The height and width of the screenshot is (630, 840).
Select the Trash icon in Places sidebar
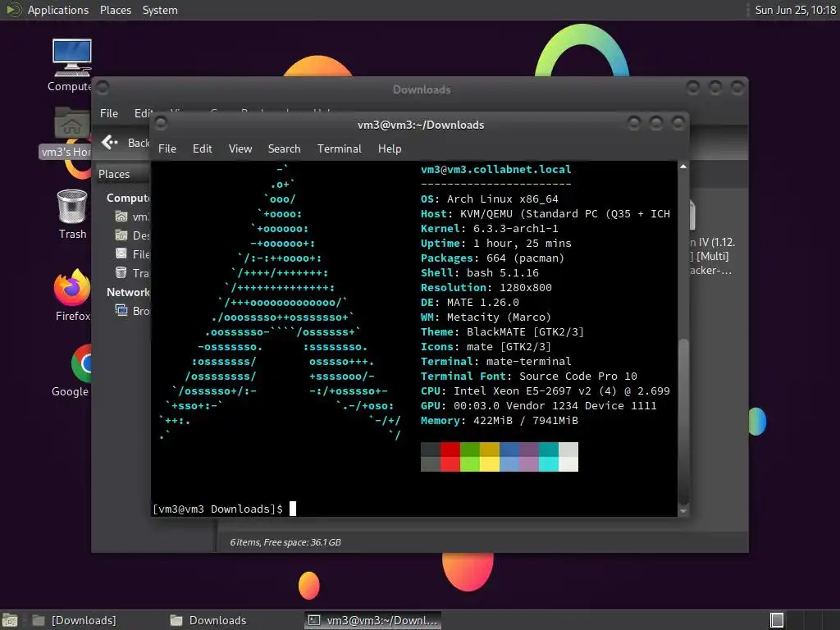pyautogui.click(x=121, y=272)
